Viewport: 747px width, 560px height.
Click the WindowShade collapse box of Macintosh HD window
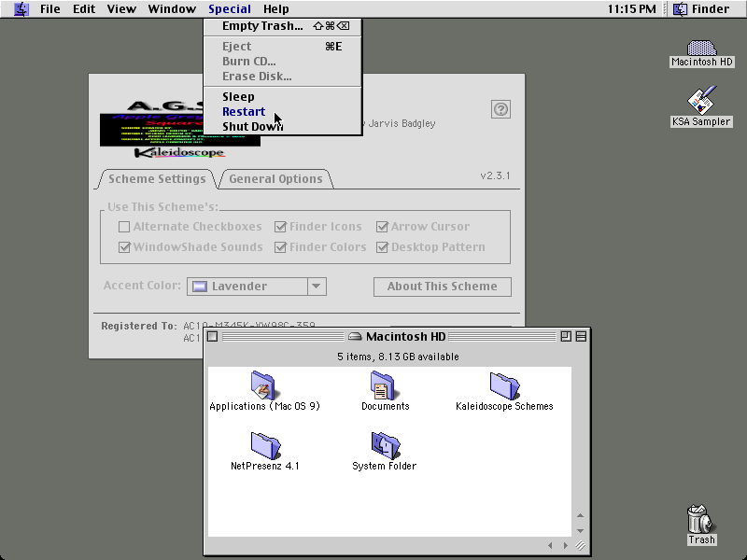[x=581, y=337]
